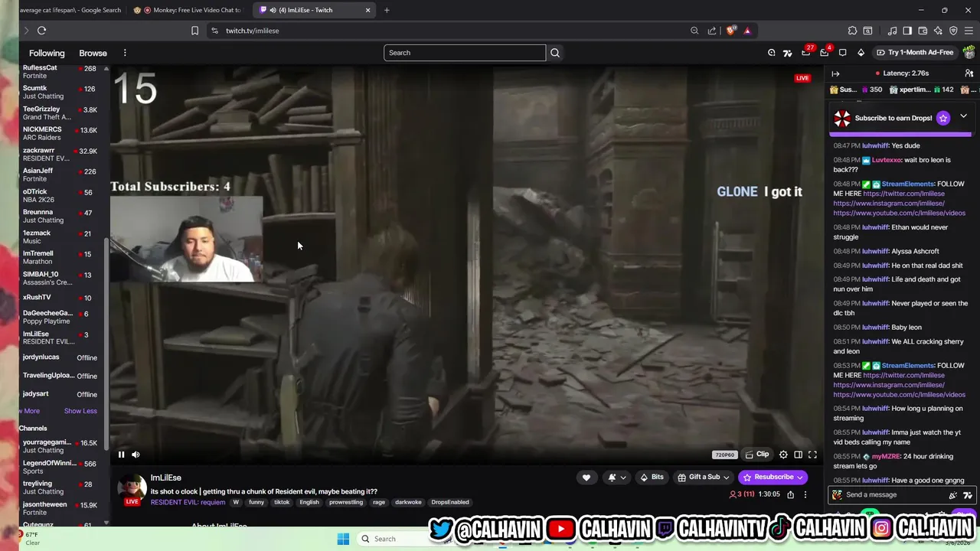Expand the Gift a Sub dropdown

(703, 478)
